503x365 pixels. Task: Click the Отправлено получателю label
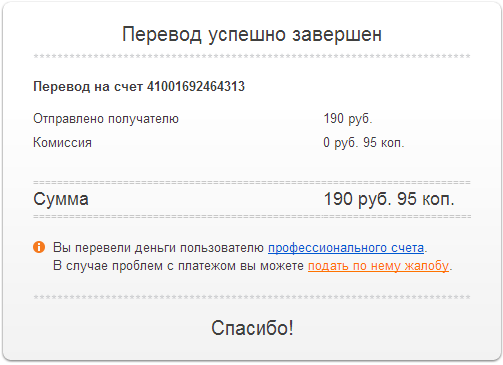(106, 119)
